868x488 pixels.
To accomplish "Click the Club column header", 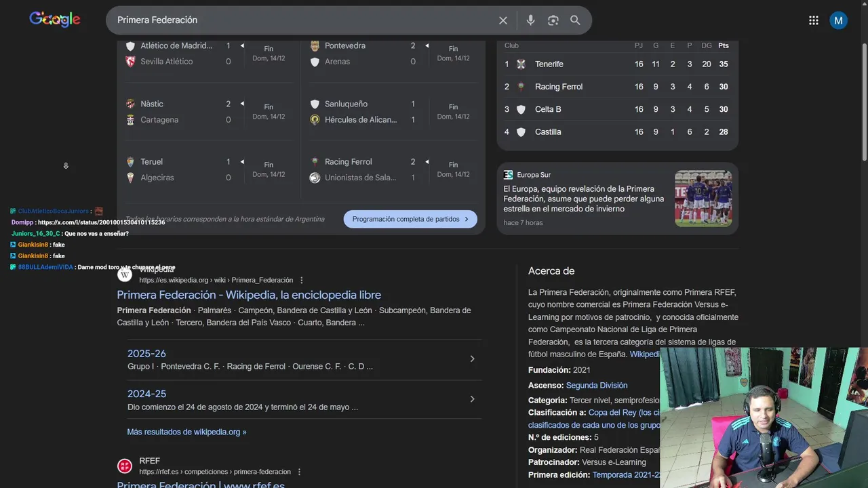I will 511,45.
